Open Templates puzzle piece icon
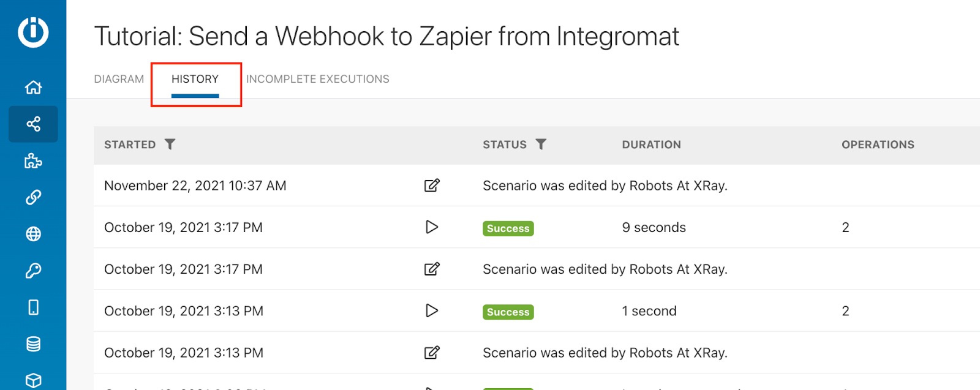Screen dimensions: 980x390 (33, 161)
